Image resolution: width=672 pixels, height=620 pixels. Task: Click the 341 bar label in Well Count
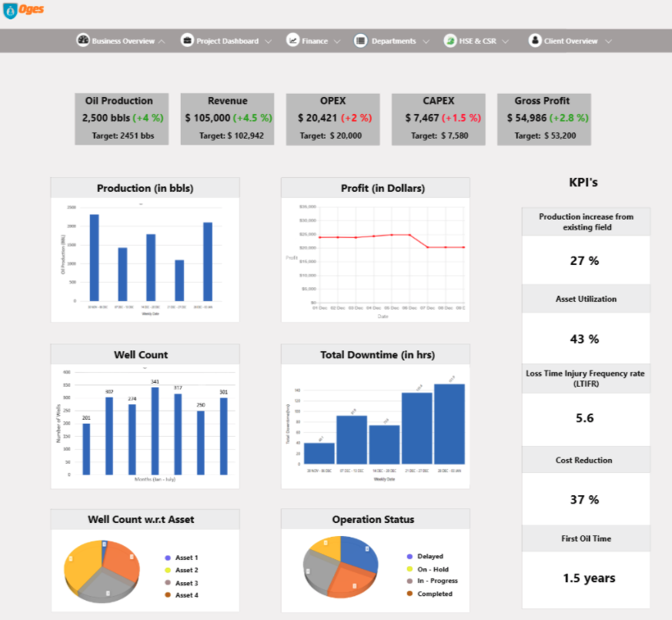click(155, 381)
